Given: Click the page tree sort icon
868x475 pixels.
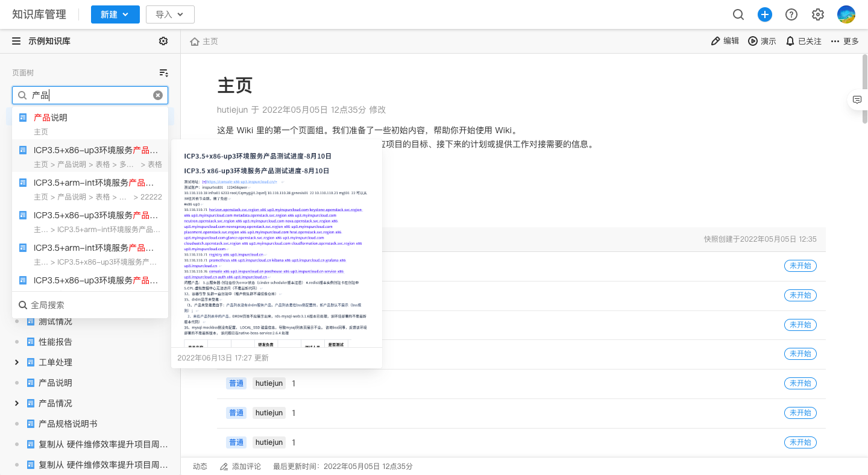Looking at the screenshot, I should [x=163, y=72].
